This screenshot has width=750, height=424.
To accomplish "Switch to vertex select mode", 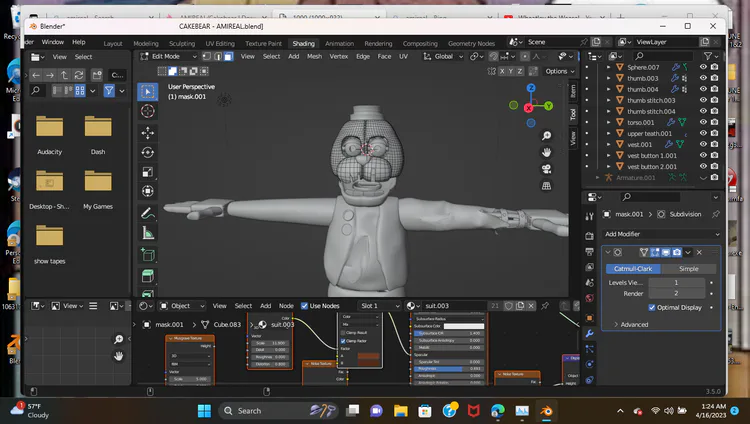I will [207, 56].
